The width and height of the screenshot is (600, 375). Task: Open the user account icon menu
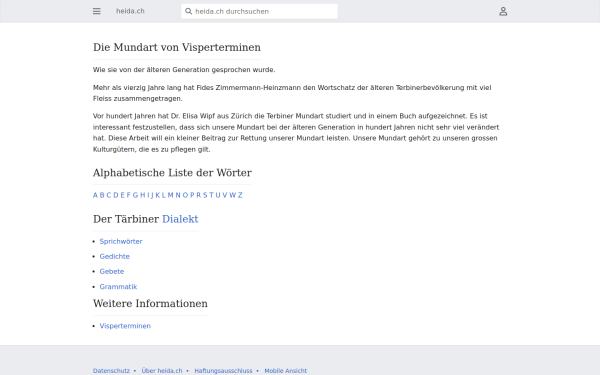(503, 11)
